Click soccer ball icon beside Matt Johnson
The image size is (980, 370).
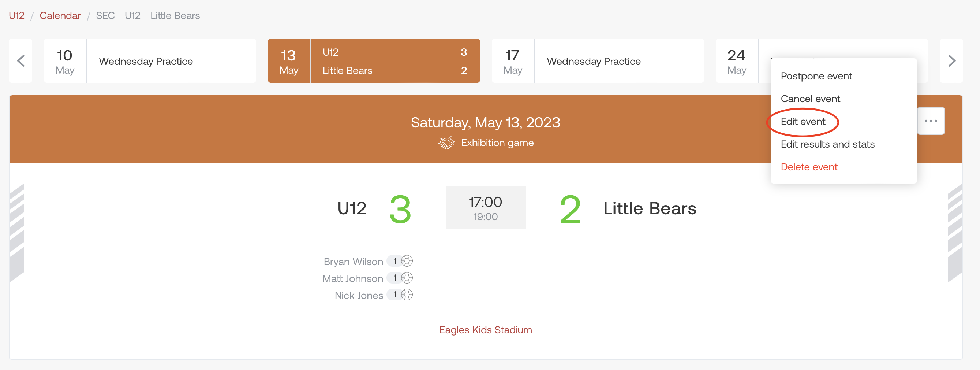(x=407, y=278)
